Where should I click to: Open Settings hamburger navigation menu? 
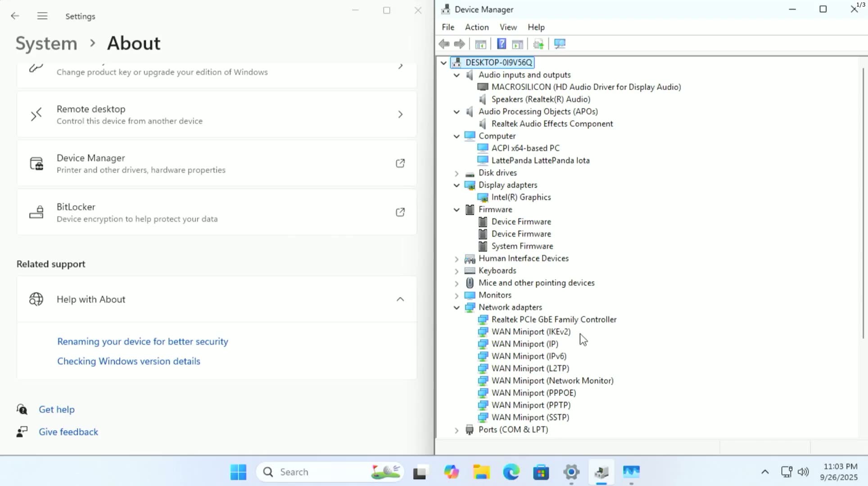pyautogui.click(x=42, y=16)
